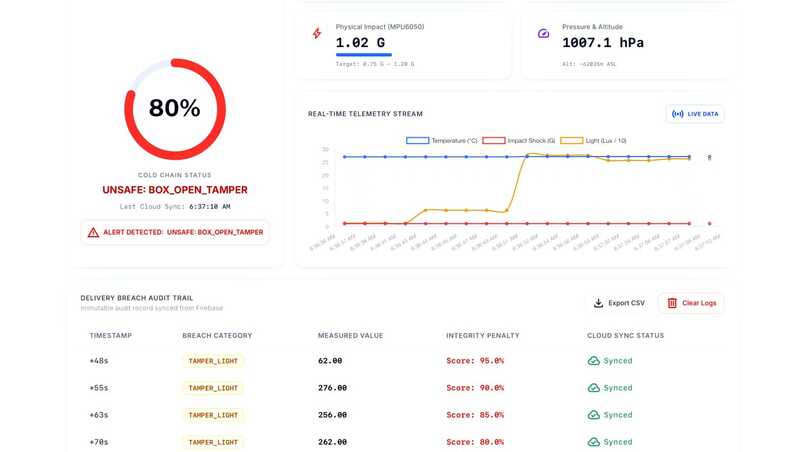Click the Export CSV button
Screen dimensions: 806x452
point(619,303)
